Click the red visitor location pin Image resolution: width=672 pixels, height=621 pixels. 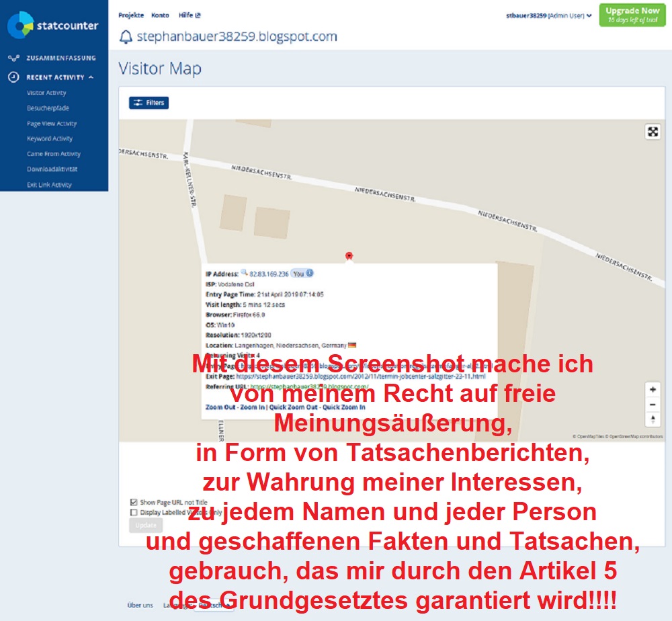coord(349,256)
